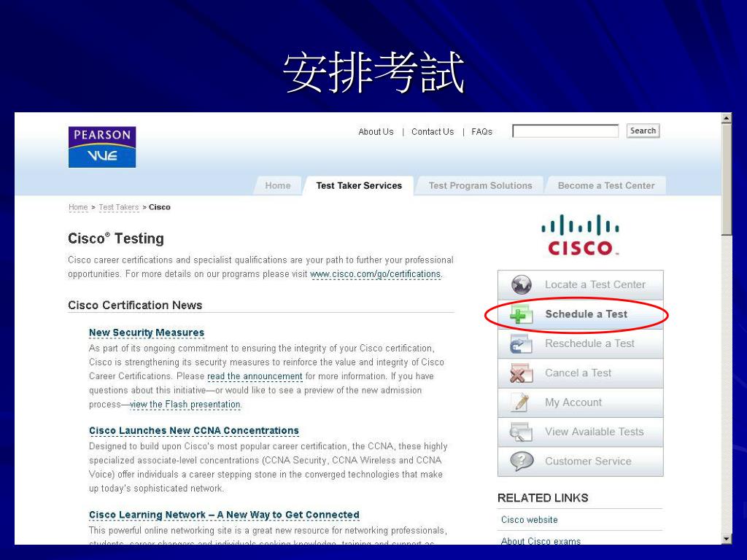Open the Home tab

pos(278,186)
